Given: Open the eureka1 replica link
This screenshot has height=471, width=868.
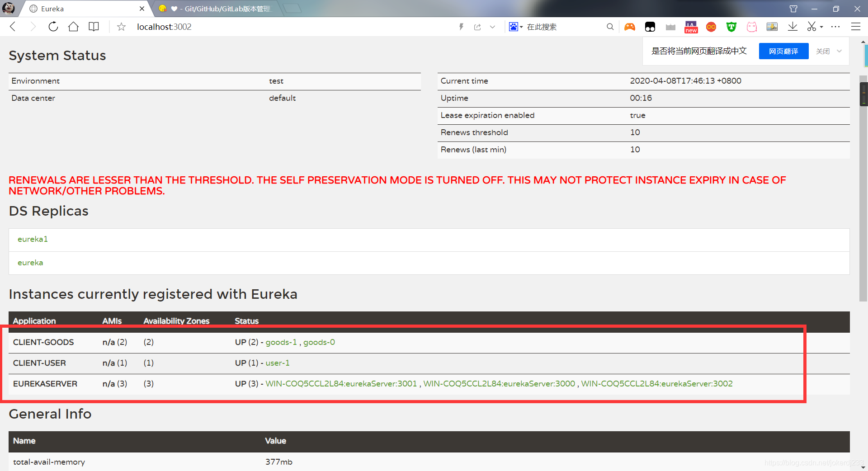Looking at the screenshot, I should pos(33,239).
